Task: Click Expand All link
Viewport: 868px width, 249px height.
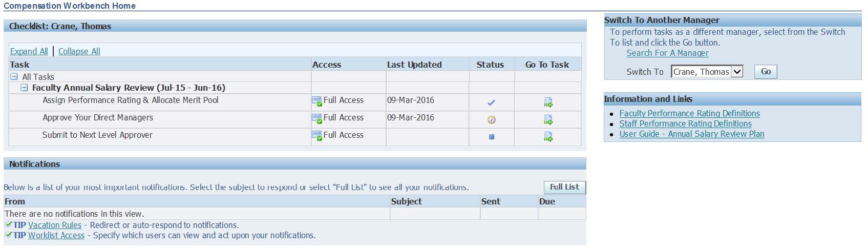Action: pos(29,51)
